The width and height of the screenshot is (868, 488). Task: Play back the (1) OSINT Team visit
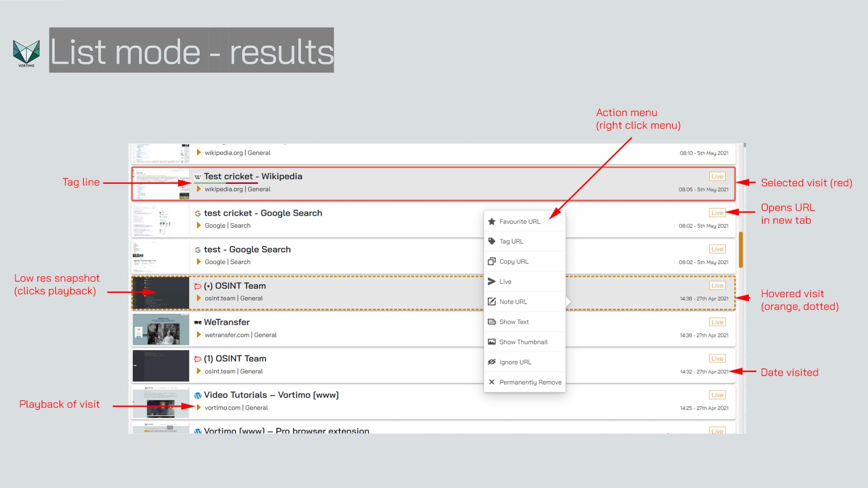[x=199, y=371]
